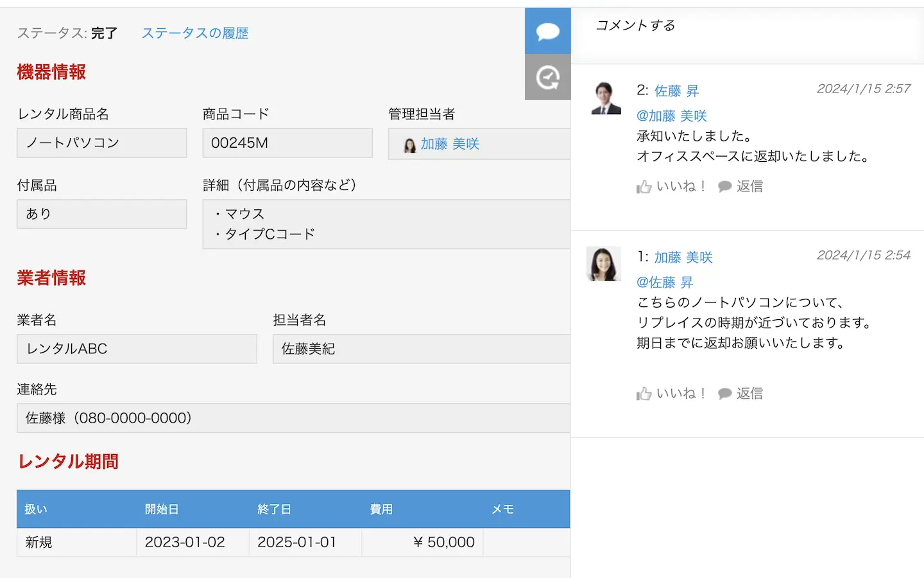Click the @加藤 美咲 mention link
Viewport: 924px width, 578px height.
pos(671,116)
